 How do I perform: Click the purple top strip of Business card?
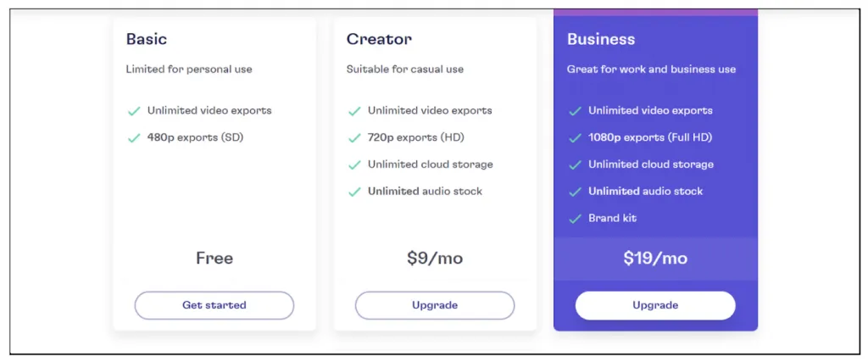(x=654, y=12)
